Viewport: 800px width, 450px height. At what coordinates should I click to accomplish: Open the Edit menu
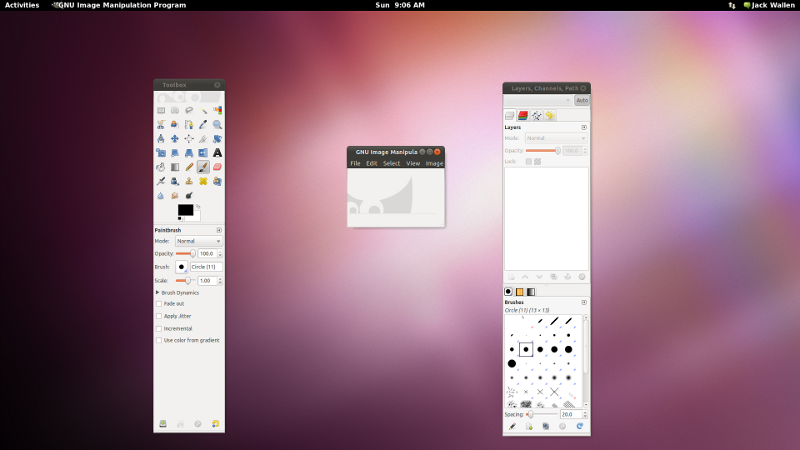(371, 163)
